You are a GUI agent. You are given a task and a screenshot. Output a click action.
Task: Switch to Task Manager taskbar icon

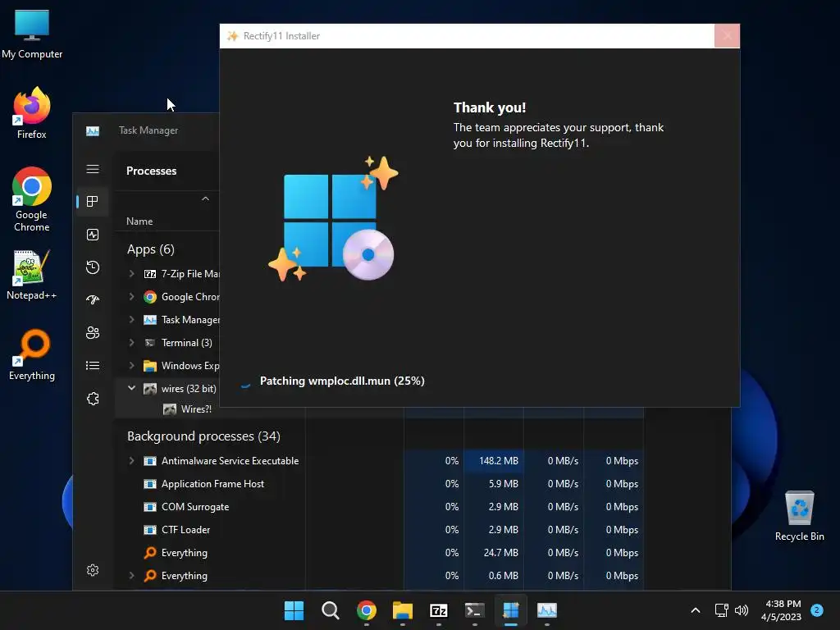pos(547,610)
